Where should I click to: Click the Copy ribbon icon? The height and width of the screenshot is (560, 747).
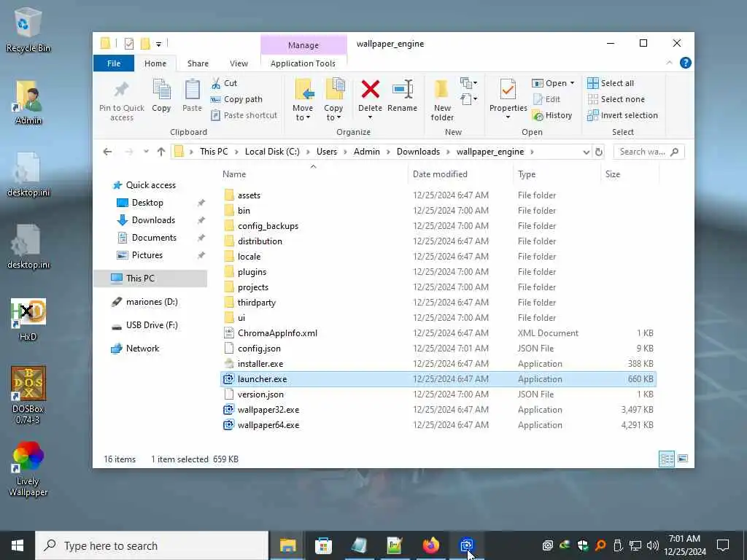[x=161, y=90]
